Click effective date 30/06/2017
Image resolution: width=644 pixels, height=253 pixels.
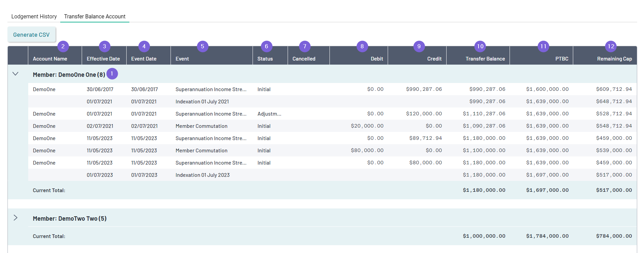click(x=100, y=89)
